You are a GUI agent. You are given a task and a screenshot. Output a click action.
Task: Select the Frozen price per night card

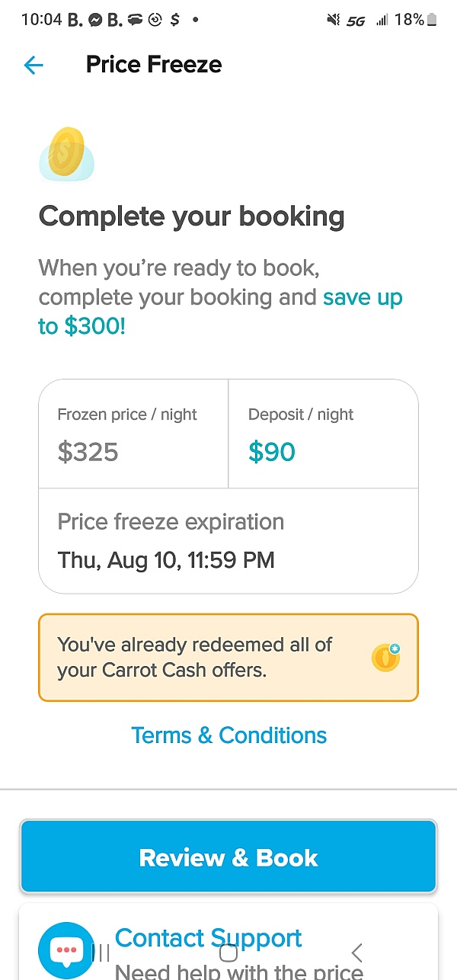tap(133, 433)
